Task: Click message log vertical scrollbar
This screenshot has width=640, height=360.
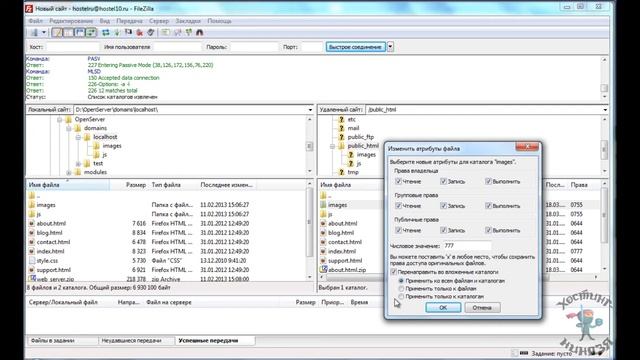Action: [604, 78]
